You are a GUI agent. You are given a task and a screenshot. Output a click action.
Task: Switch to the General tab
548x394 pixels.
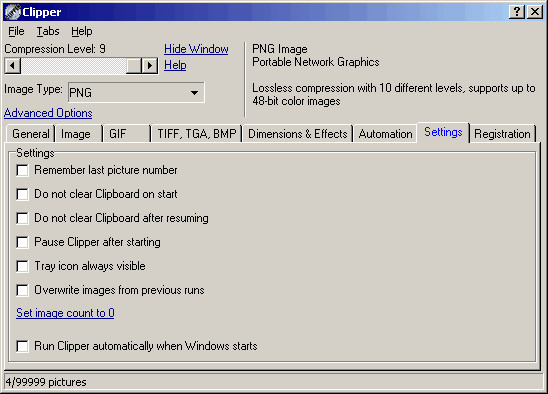pos(31,134)
